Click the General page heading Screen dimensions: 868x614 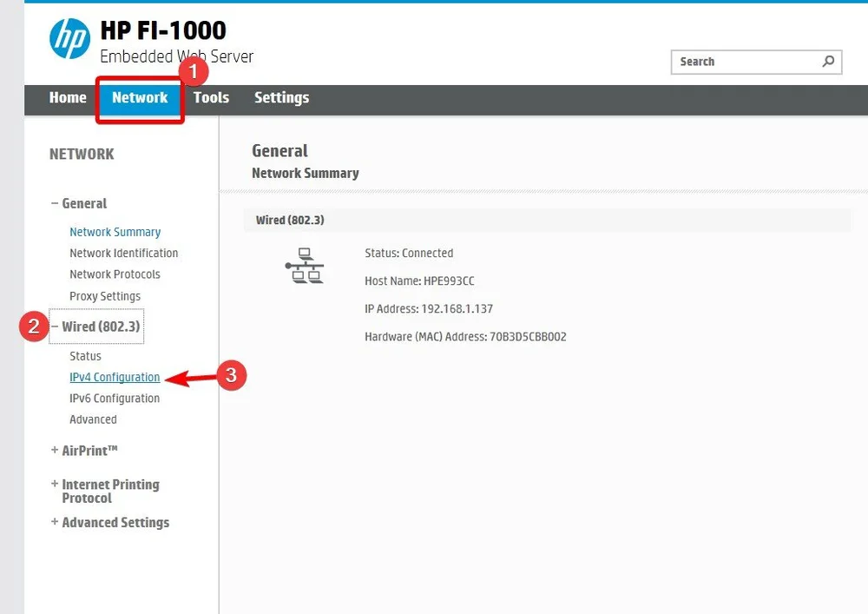[x=280, y=151]
